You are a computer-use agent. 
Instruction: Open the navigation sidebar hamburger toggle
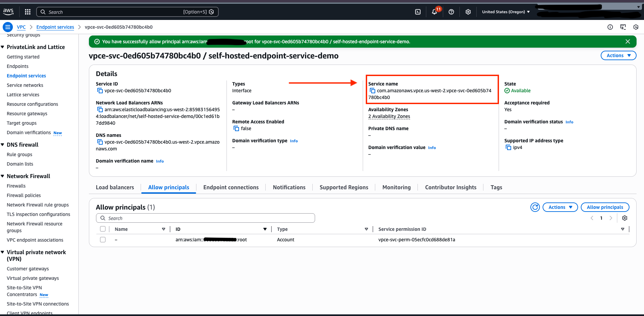click(x=7, y=27)
